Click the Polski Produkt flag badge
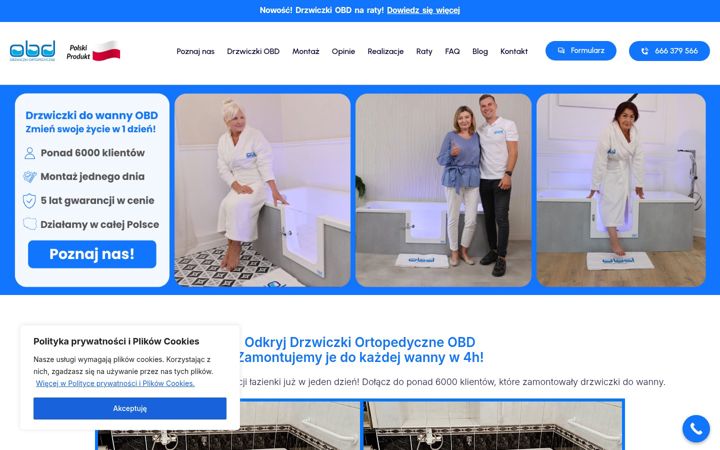The height and width of the screenshot is (450, 720). (x=93, y=51)
